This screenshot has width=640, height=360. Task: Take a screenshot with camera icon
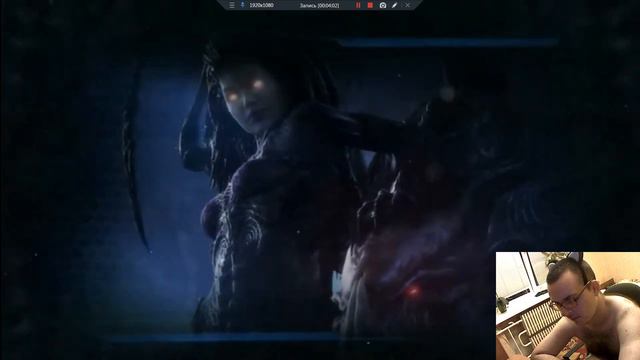pyautogui.click(x=382, y=5)
